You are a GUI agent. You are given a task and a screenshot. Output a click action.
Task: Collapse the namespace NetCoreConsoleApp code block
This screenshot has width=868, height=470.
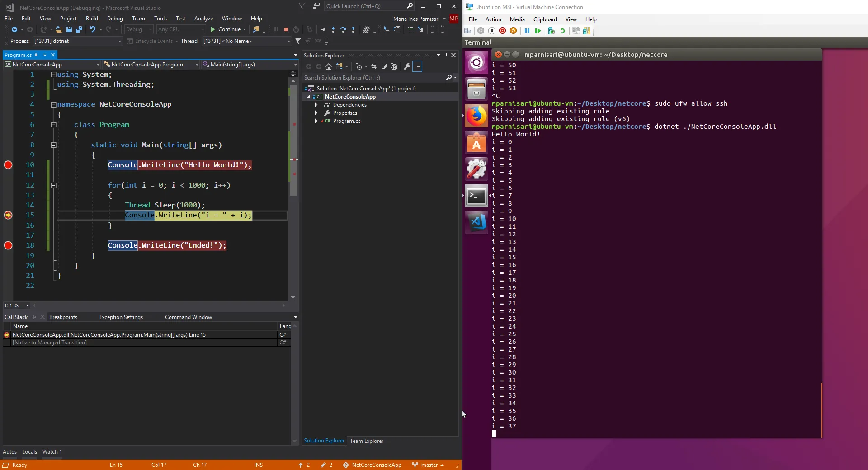(53, 104)
